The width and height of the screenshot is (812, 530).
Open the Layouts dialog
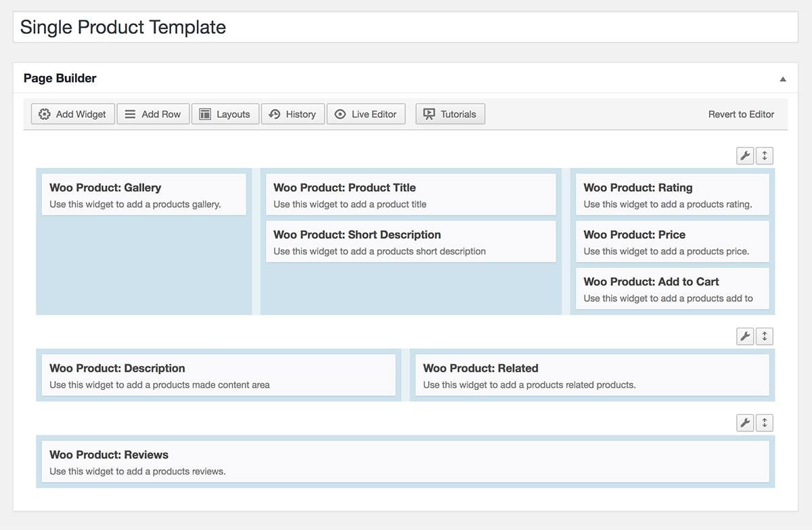(225, 114)
